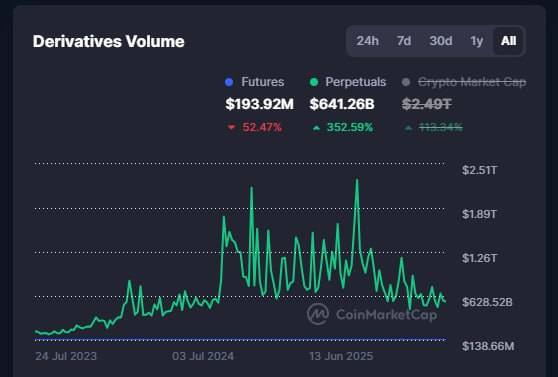
Task: Click the 24 Jul 2023 date label
Action: click(x=66, y=356)
